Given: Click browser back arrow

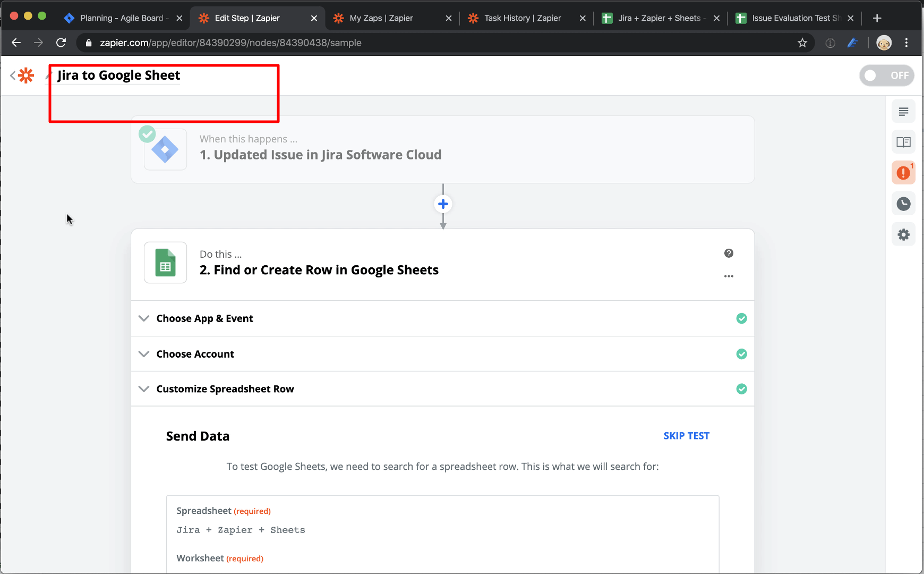Looking at the screenshot, I should [16, 43].
